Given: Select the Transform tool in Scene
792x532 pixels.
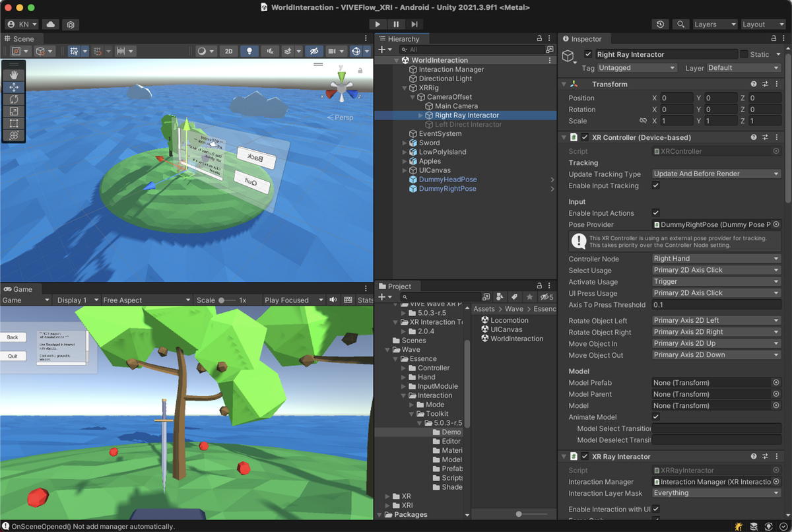Looking at the screenshot, I should click(x=13, y=135).
